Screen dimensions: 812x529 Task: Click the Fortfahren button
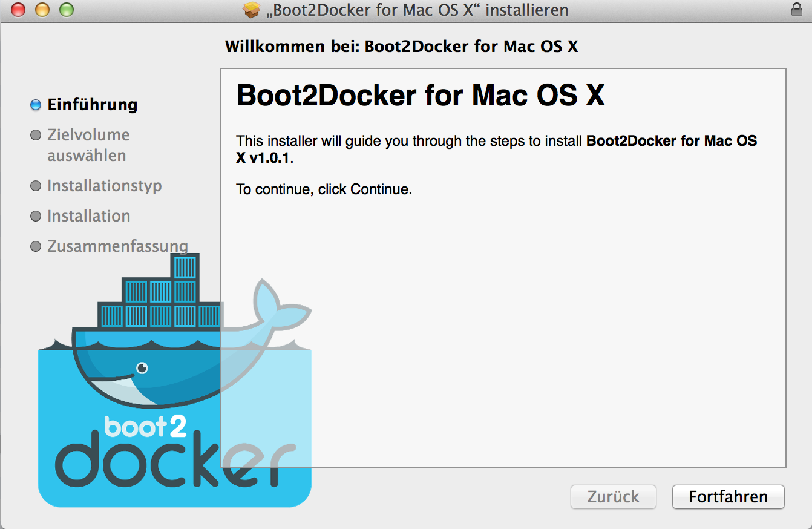pyautogui.click(x=728, y=497)
